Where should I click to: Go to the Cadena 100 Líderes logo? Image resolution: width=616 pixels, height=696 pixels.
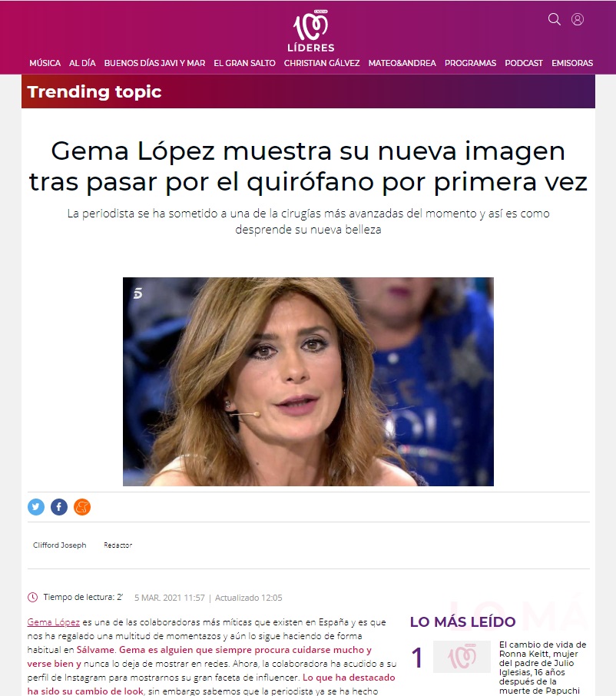(x=310, y=30)
